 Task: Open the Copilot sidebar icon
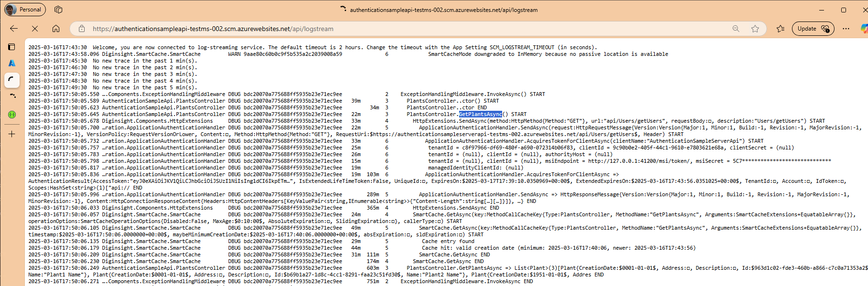click(x=864, y=29)
